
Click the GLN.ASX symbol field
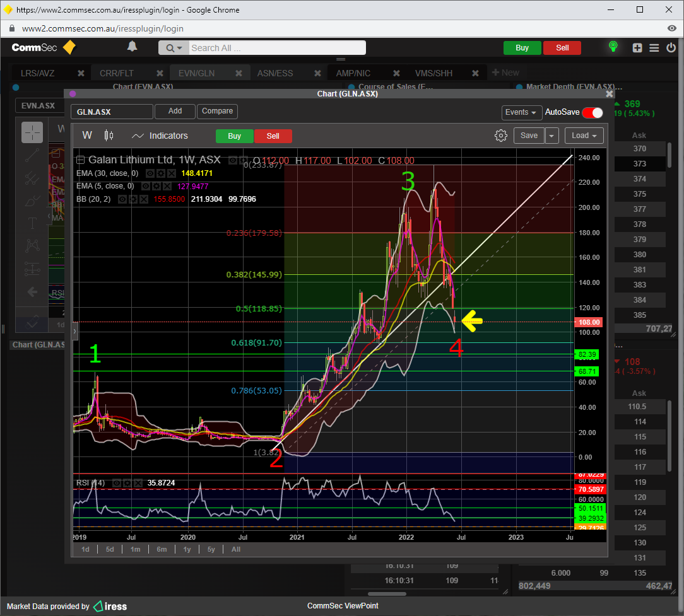tap(112, 112)
